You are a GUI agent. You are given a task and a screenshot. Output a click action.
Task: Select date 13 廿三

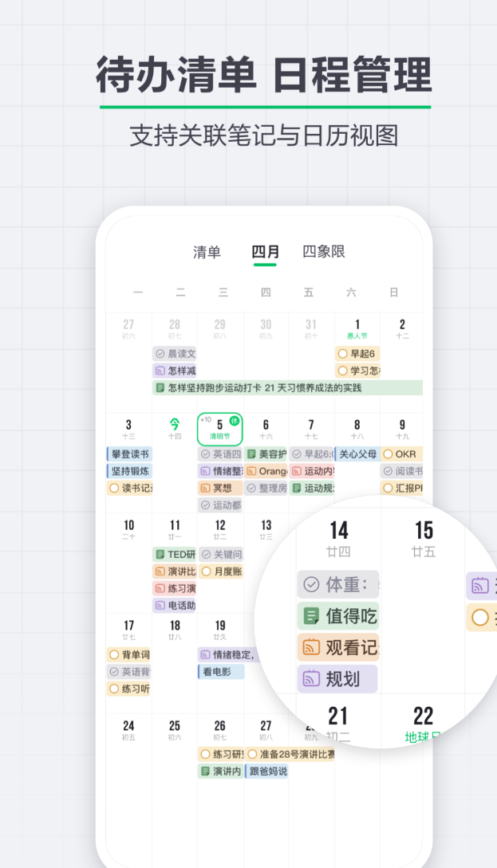pyautogui.click(x=266, y=529)
